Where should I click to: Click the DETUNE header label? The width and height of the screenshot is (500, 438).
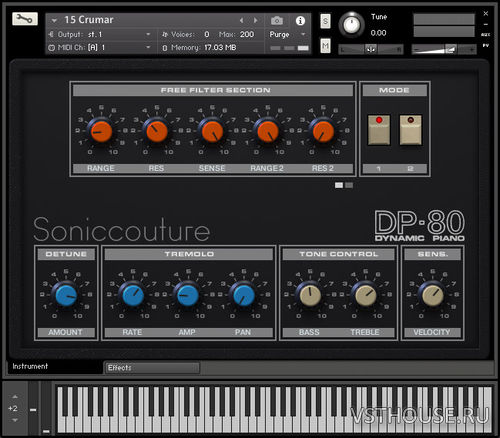(66, 254)
